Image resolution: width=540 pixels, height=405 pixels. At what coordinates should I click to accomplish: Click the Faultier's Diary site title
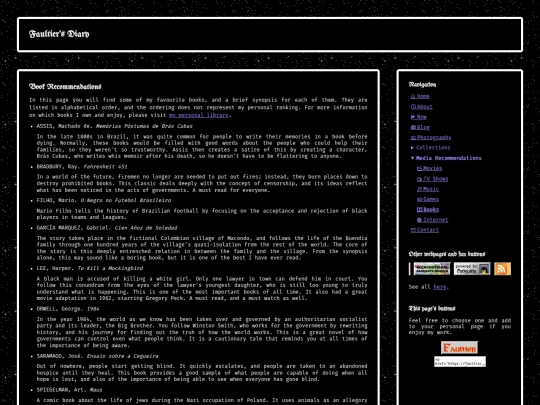click(59, 34)
